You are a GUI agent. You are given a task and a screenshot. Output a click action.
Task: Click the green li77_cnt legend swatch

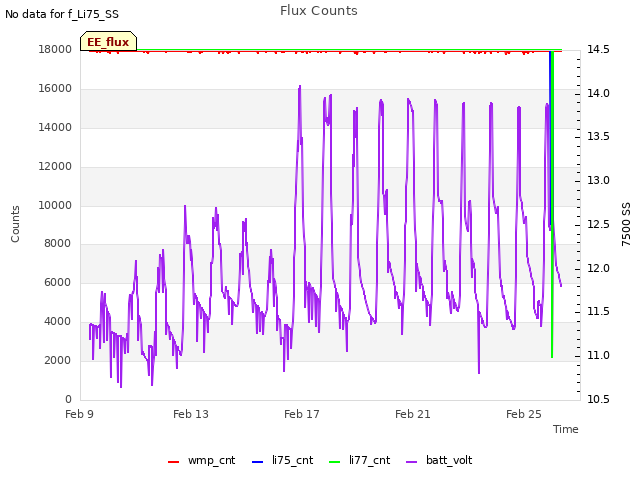334,462
